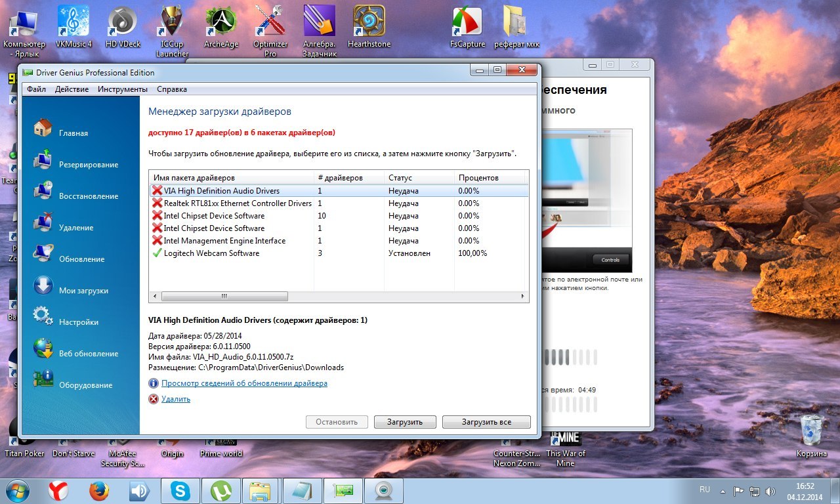The image size is (840, 504).
Task: Open Файл menu
Action: [36, 89]
